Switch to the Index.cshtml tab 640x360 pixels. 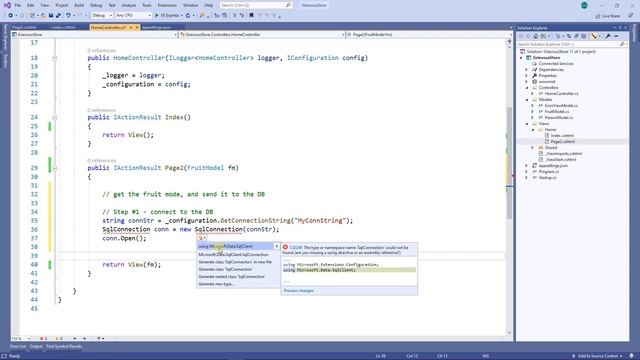64,27
